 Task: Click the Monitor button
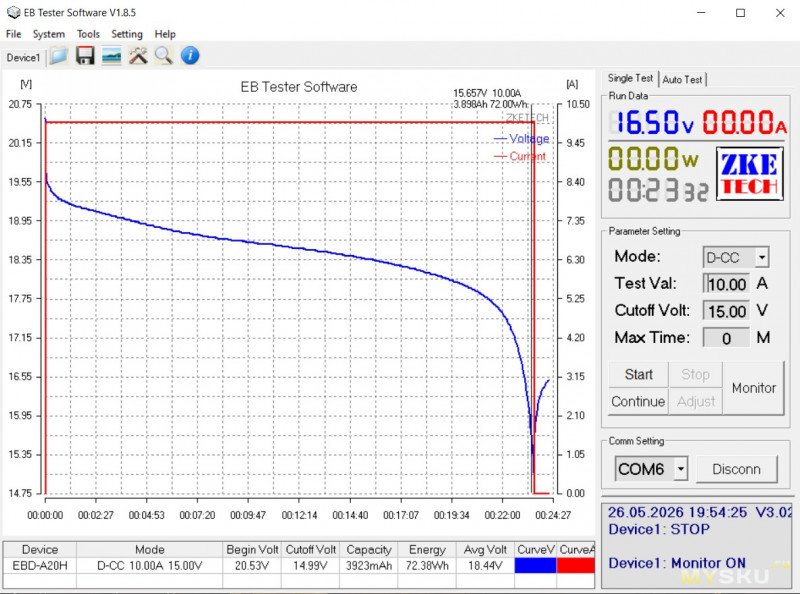(x=754, y=388)
